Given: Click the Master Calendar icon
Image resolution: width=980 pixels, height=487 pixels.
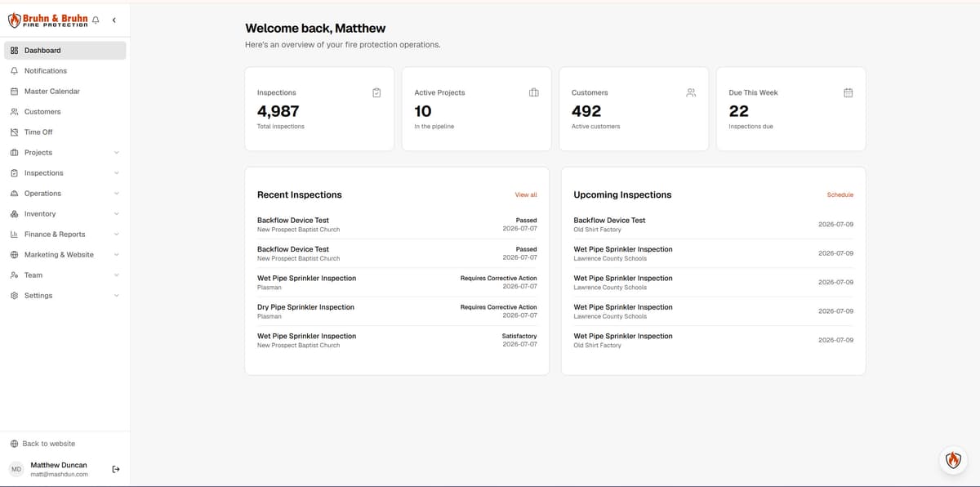Looking at the screenshot, I should tap(14, 92).
